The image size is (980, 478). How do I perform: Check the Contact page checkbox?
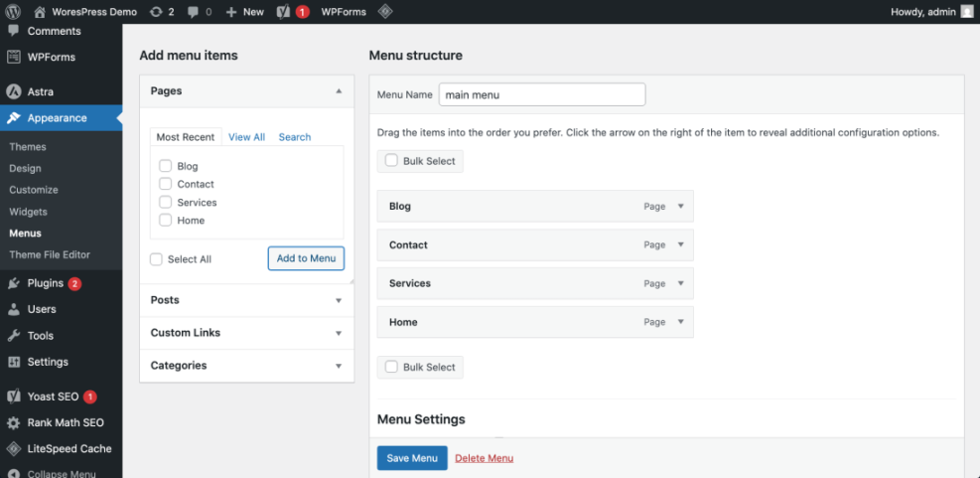[x=165, y=184]
